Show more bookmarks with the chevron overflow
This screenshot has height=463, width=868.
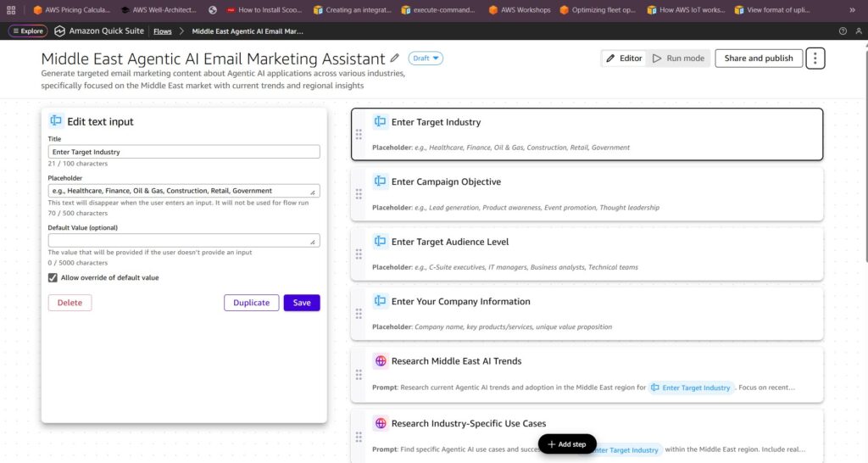click(857, 10)
